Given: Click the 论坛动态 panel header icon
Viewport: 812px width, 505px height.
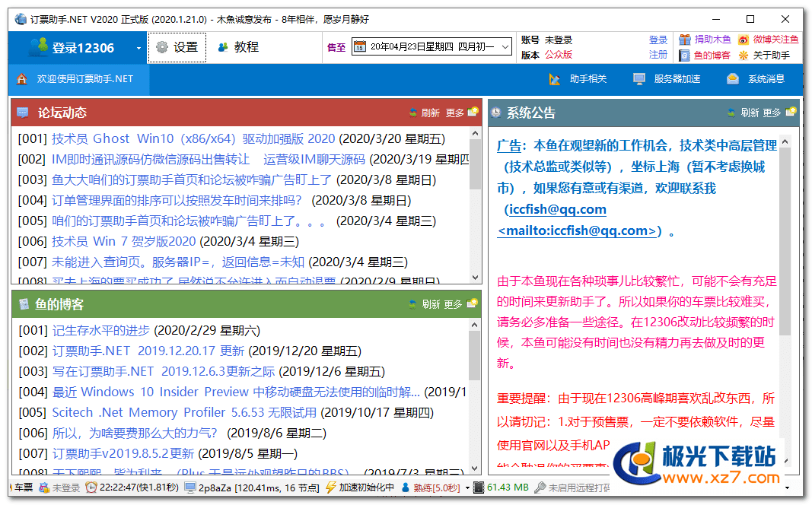Looking at the screenshot, I should pos(22,113).
